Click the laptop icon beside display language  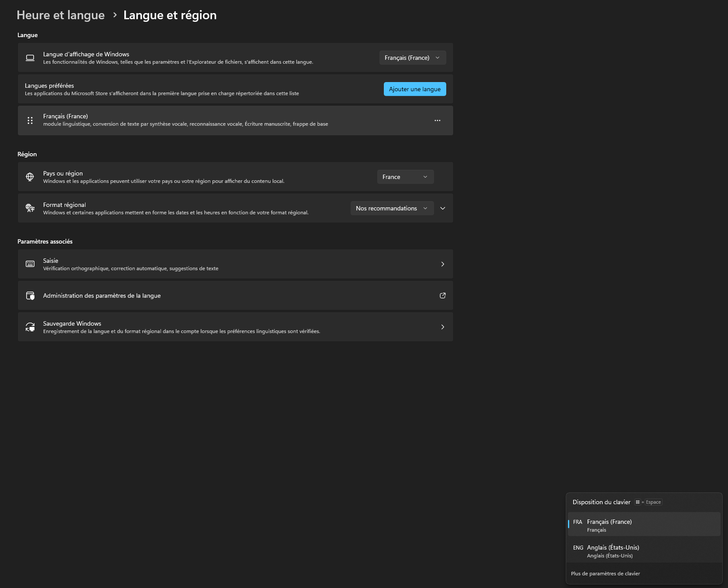coord(30,58)
